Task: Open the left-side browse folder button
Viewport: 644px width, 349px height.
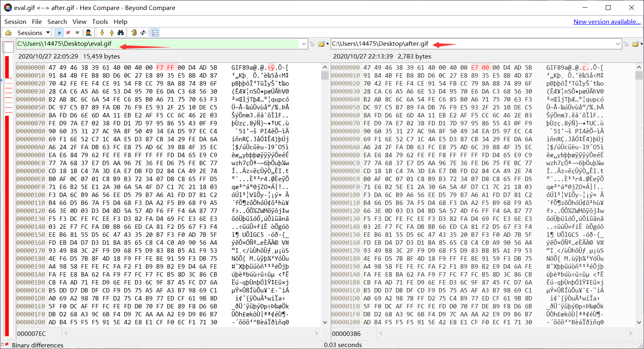Action: pos(321,44)
